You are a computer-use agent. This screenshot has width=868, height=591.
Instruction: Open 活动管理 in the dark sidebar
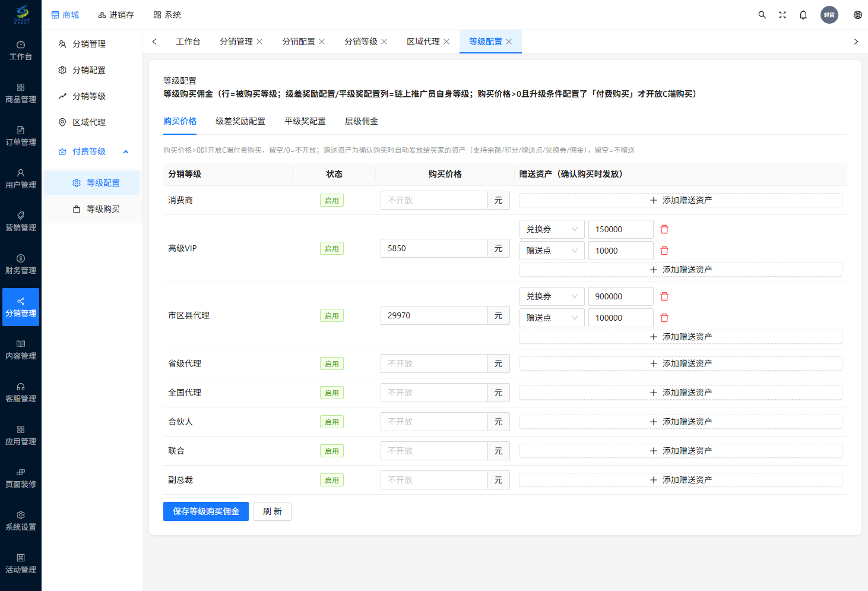pos(21,564)
